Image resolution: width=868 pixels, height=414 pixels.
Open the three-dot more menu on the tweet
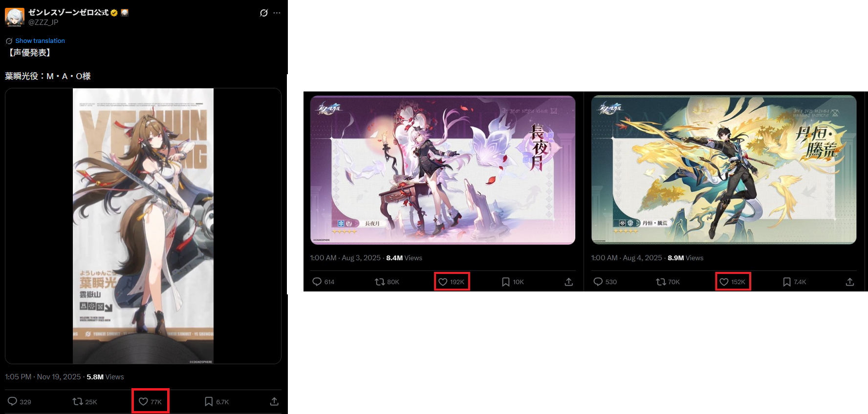pyautogui.click(x=277, y=13)
